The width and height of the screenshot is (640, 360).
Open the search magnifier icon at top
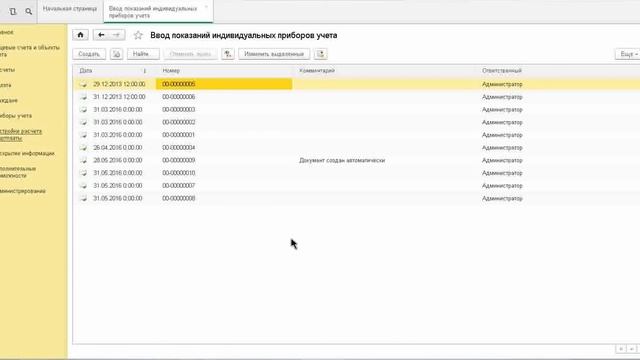point(29,11)
